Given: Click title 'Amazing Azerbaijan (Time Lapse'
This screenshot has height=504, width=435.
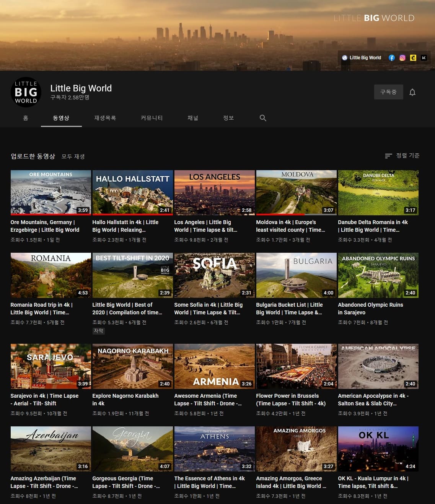Looking at the screenshot, I should [x=44, y=482].
